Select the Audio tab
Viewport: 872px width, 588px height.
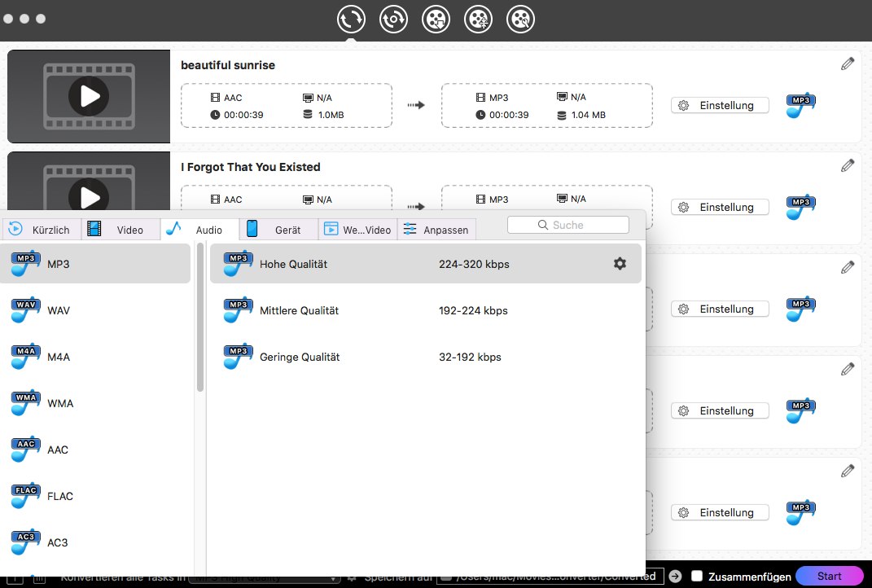[199, 229]
